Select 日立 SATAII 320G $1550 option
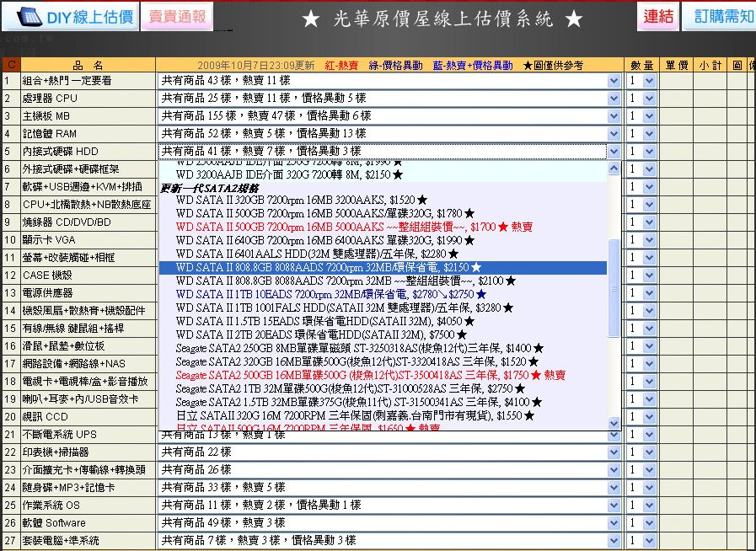Screen dimensions: 756x551 click(383, 415)
